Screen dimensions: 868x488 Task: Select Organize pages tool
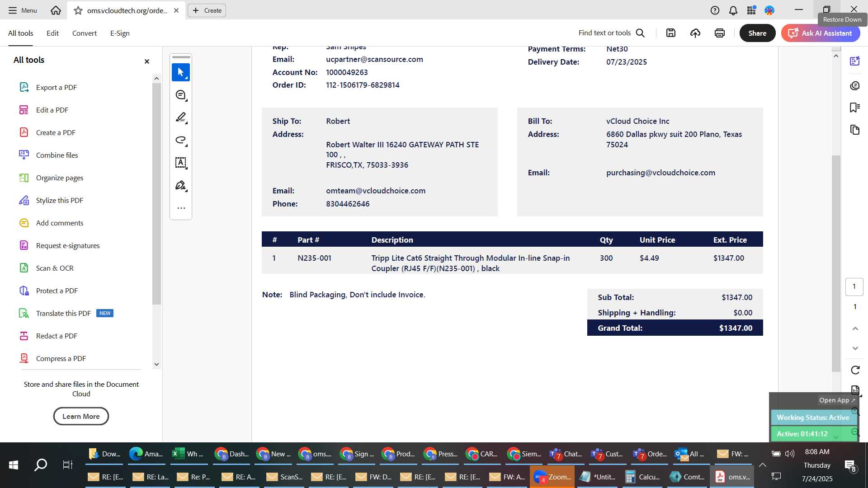pos(51,178)
